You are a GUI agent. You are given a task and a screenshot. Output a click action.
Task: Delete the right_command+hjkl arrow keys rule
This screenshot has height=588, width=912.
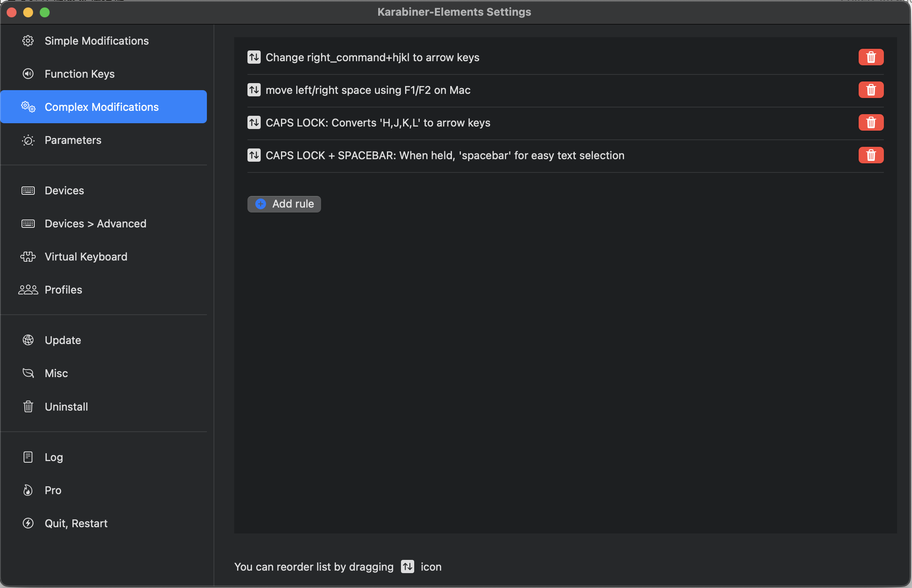(871, 57)
